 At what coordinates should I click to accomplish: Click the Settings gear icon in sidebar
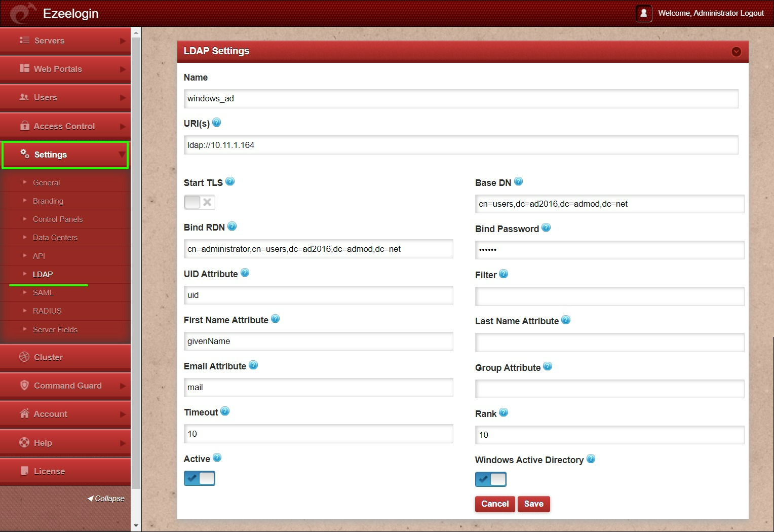pyautogui.click(x=24, y=155)
